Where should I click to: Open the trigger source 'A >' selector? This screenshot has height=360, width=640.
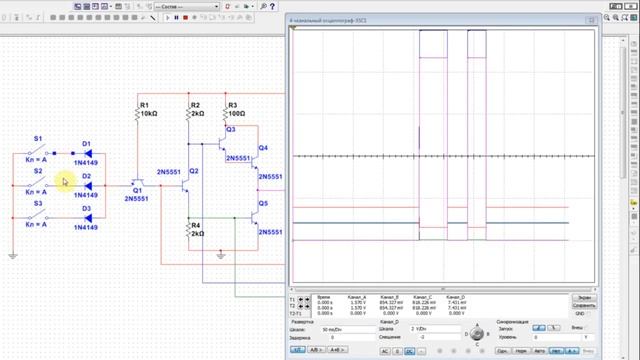572,351
